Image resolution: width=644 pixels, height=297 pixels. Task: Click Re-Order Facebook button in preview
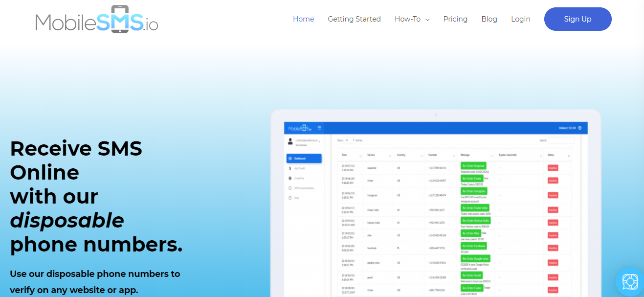(x=473, y=246)
